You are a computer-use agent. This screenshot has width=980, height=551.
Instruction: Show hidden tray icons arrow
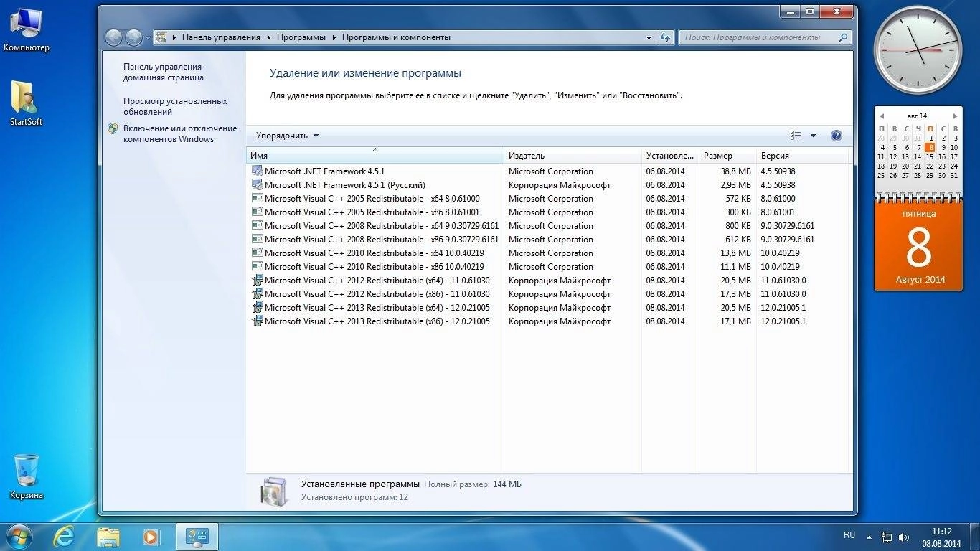click(869, 537)
